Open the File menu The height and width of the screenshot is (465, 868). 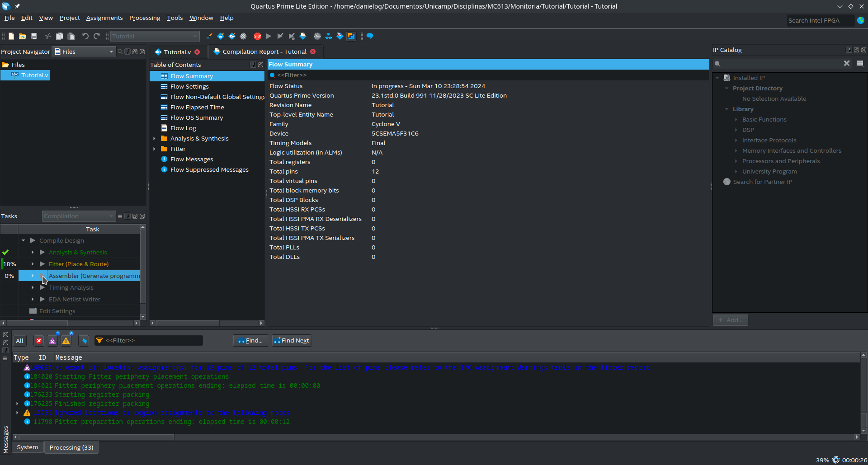click(9, 18)
